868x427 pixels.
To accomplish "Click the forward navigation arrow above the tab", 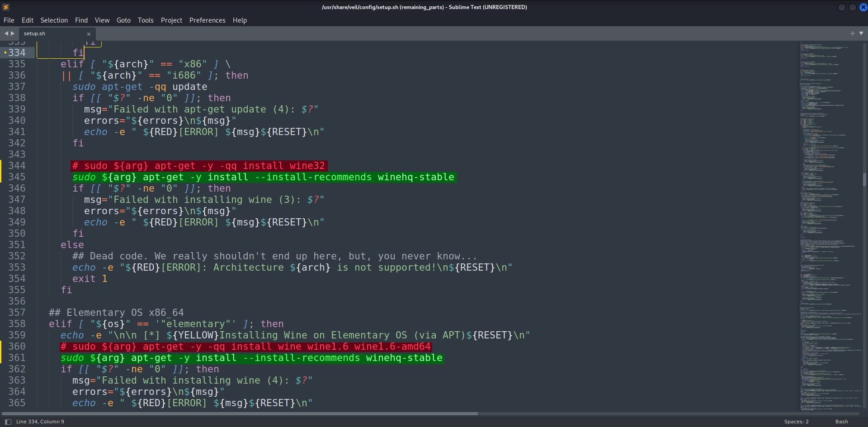I will tap(12, 33).
